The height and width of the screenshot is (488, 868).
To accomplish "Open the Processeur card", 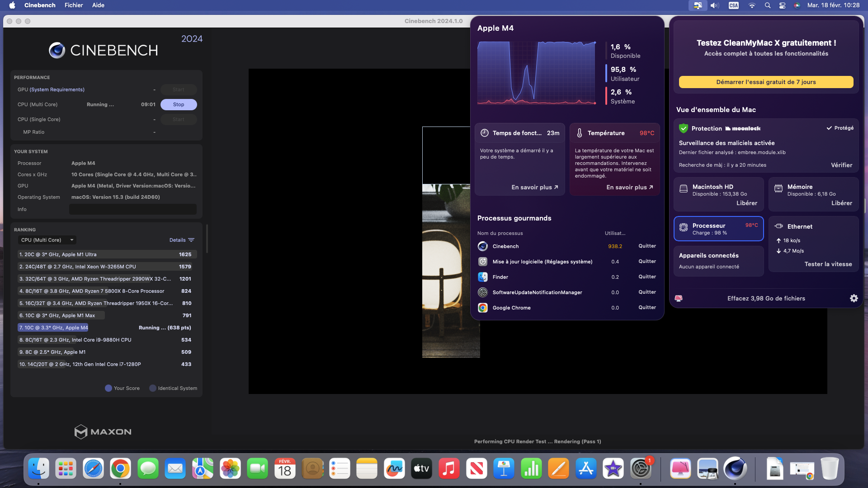I will click(718, 229).
